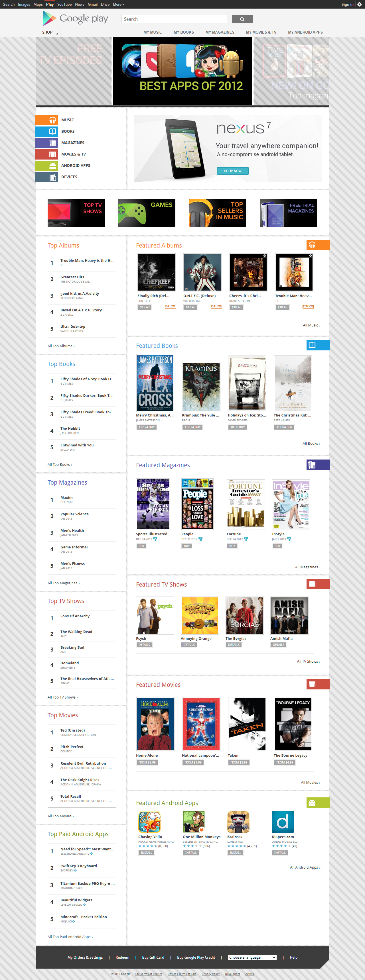Open the Top Sellers in Music tile
Screen dimensions: 365x980
(x=218, y=213)
